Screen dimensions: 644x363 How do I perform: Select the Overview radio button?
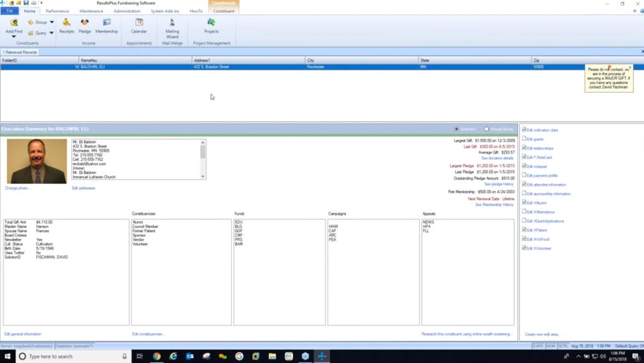(x=456, y=129)
